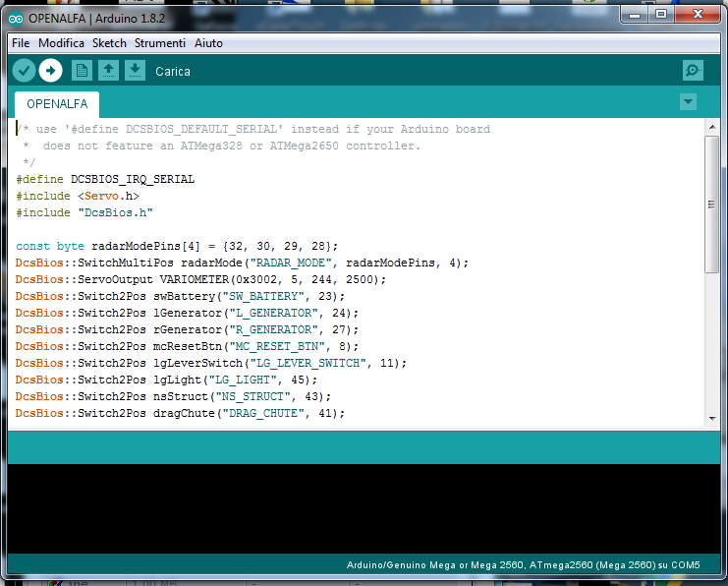This screenshot has height=586, width=728.
Task: Open the Modifica menu
Action: [x=61, y=43]
